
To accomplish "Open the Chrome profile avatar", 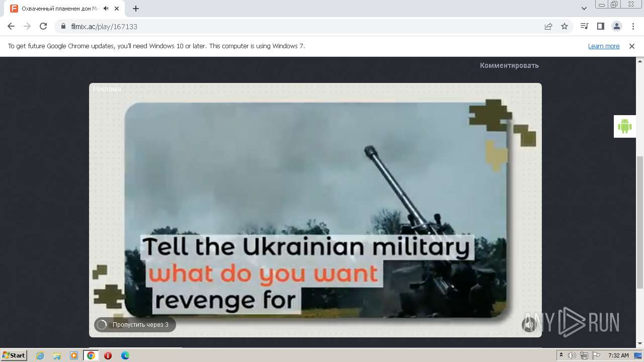I will coord(616,26).
